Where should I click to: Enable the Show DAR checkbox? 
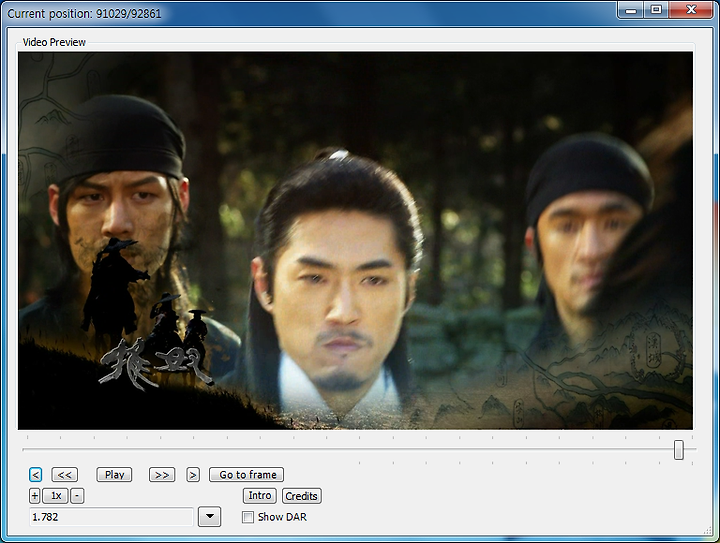(248, 517)
